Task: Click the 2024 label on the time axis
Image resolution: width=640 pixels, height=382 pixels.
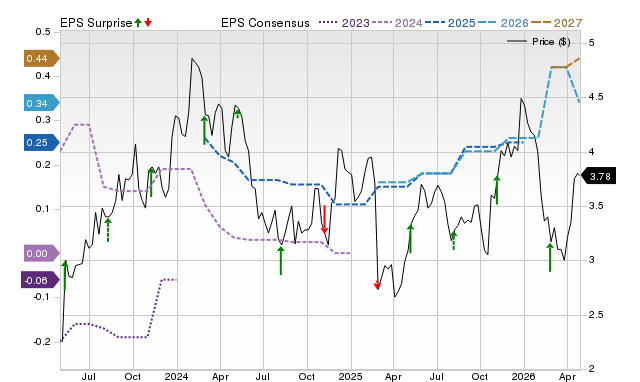Action: coord(177,376)
